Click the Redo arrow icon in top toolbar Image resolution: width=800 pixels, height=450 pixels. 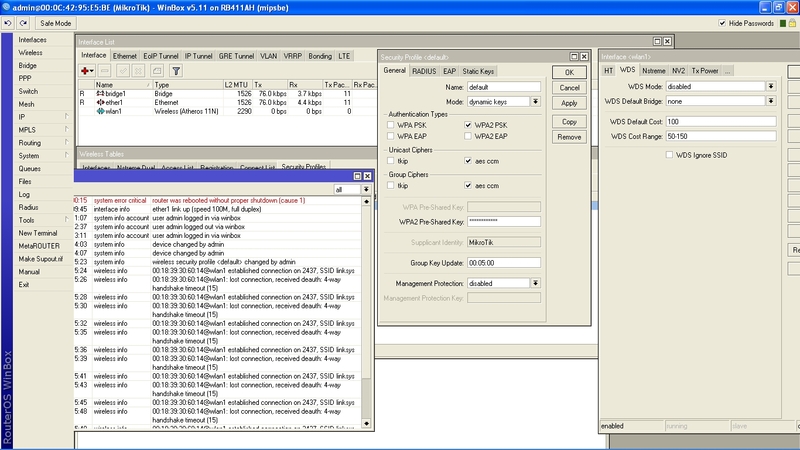pos(23,23)
